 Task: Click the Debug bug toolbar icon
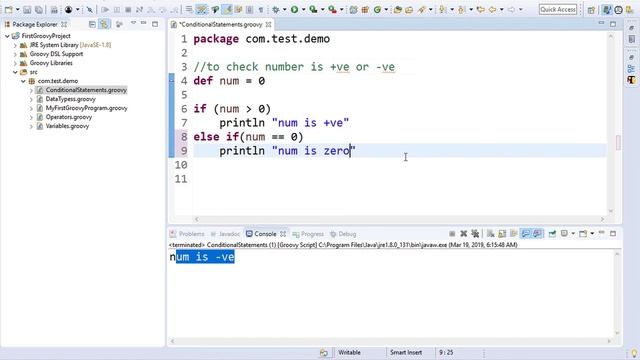276,9
